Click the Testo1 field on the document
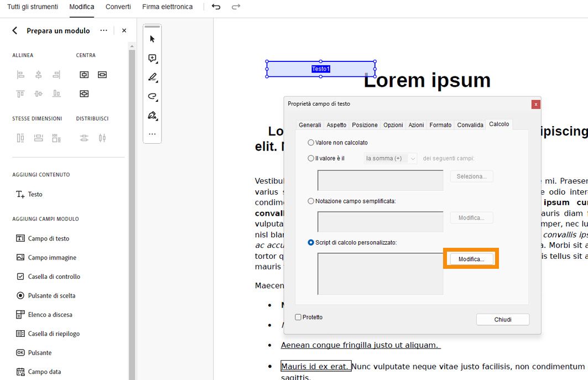The width and height of the screenshot is (588, 380). tap(320, 69)
